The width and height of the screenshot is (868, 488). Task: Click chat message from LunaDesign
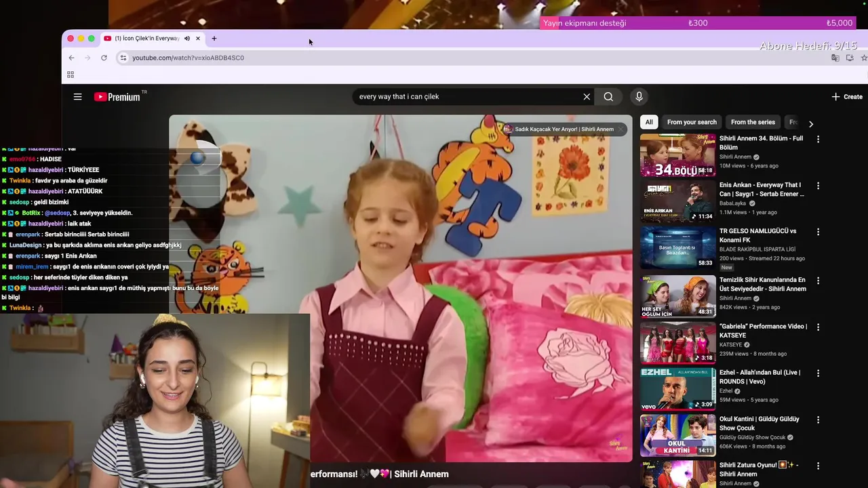(92, 245)
